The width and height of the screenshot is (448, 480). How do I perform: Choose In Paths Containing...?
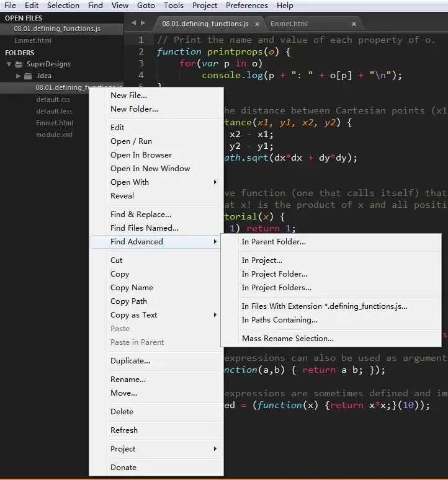(331, 319)
